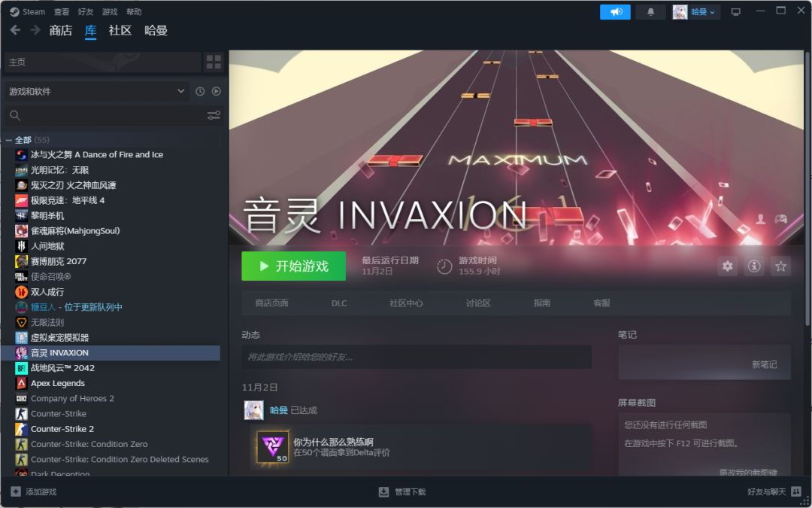Switch to the 商店 tab
The image size is (812, 508).
61,31
